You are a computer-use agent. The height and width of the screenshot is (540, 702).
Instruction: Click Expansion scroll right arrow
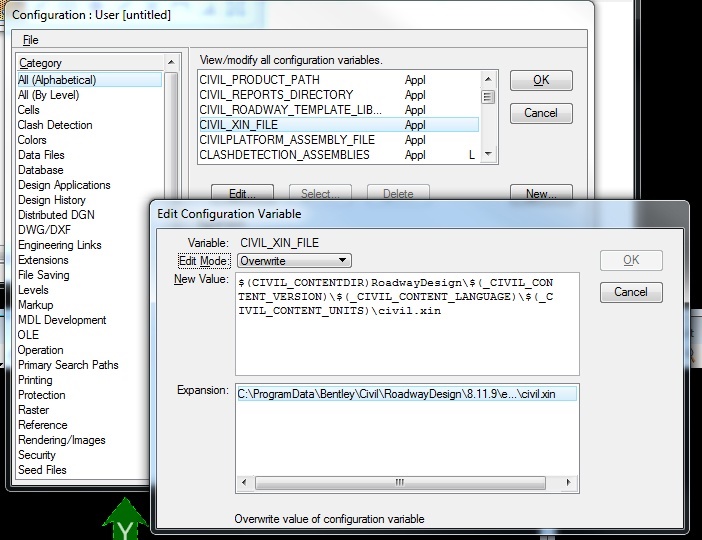569,482
